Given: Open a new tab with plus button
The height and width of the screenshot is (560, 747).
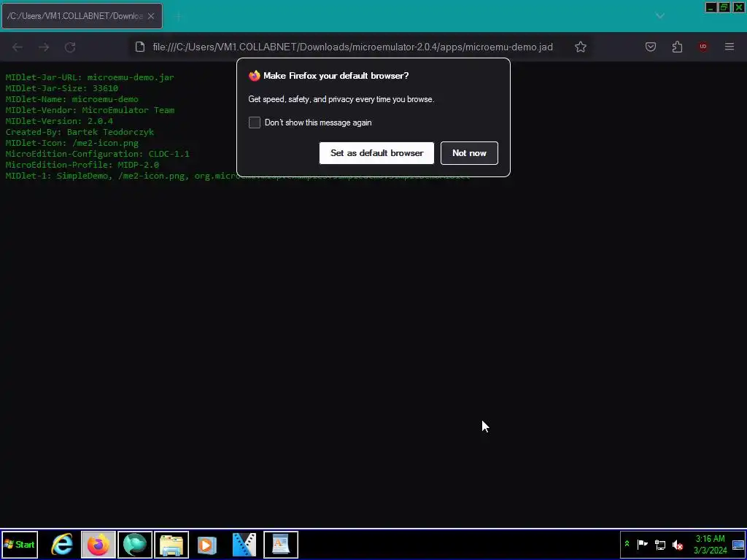Looking at the screenshot, I should click(x=179, y=16).
